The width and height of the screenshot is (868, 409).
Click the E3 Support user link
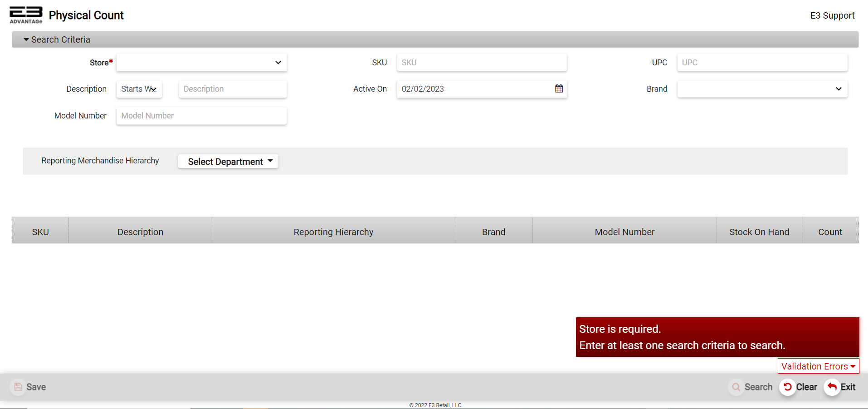coord(832,15)
